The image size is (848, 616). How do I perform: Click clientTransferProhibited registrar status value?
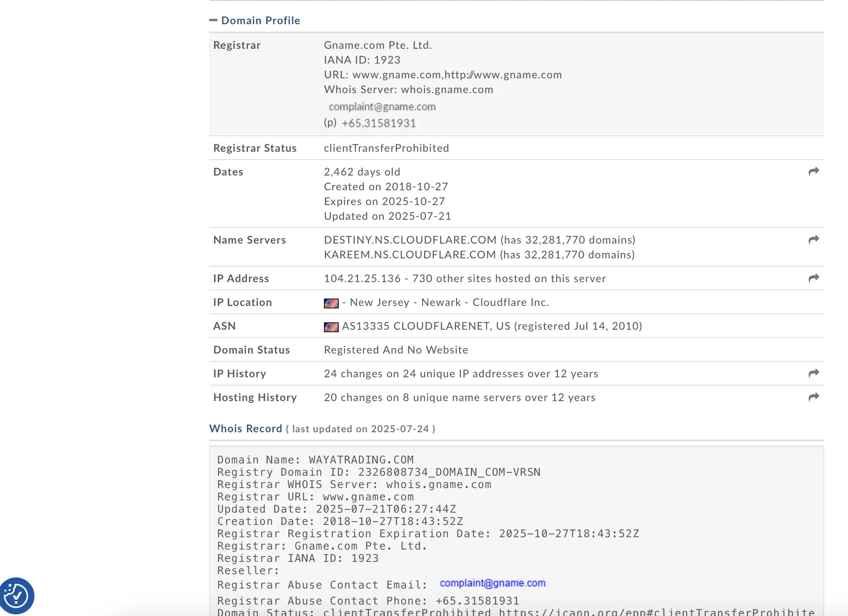coord(387,148)
